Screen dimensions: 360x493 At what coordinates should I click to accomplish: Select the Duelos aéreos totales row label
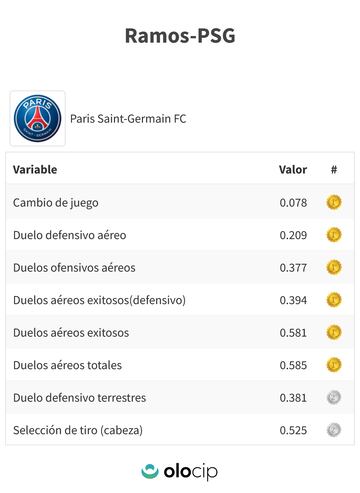pyautogui.click(x=67, y=365)
